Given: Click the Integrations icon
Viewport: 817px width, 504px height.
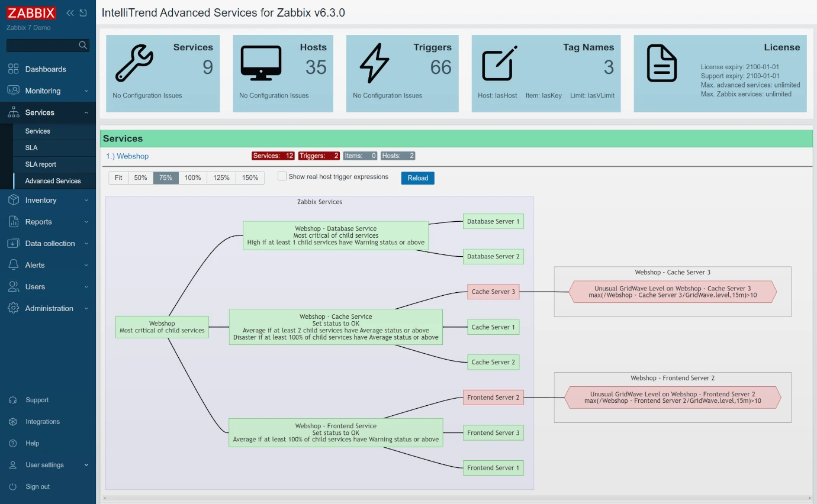Looking at the screenshot, I should (13, 422).
